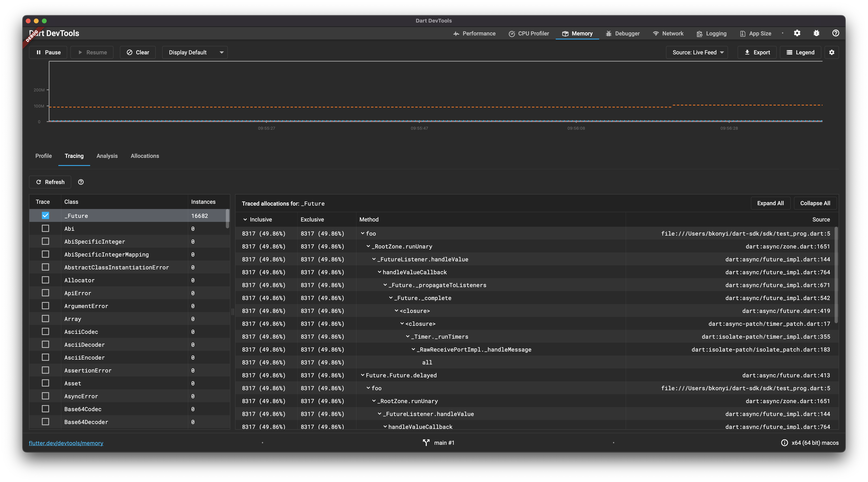Open memory chart settings gear icon
868x482 pixels.
[832, 52]
